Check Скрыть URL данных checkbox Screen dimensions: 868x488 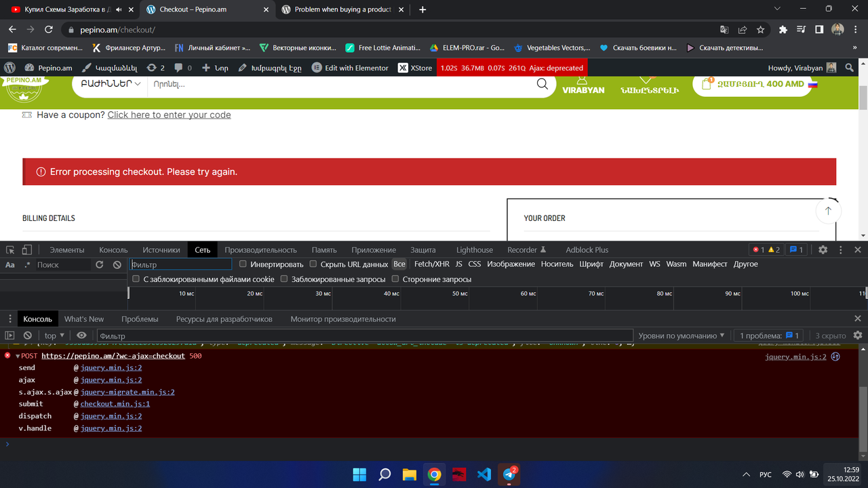point(313,264)
